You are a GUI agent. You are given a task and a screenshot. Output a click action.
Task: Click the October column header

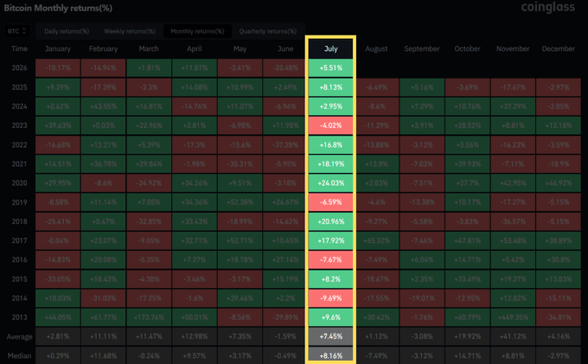467,48
